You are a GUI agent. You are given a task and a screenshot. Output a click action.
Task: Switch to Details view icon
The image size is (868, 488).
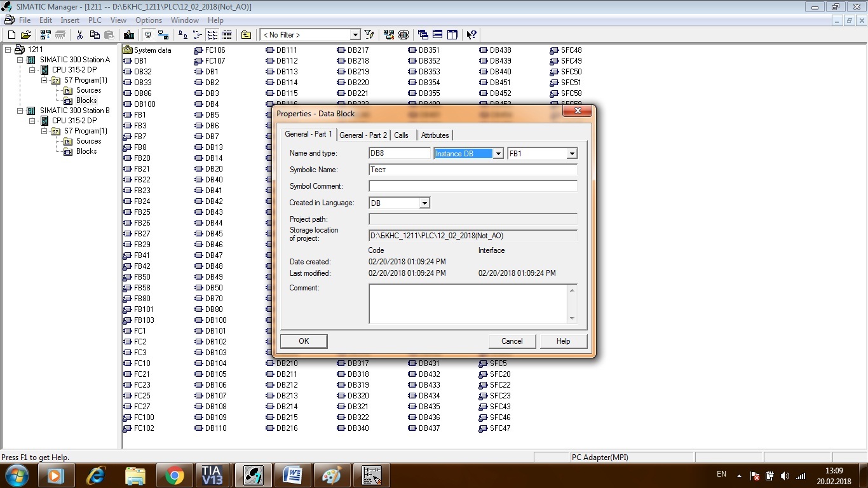[x=227, y=35]
